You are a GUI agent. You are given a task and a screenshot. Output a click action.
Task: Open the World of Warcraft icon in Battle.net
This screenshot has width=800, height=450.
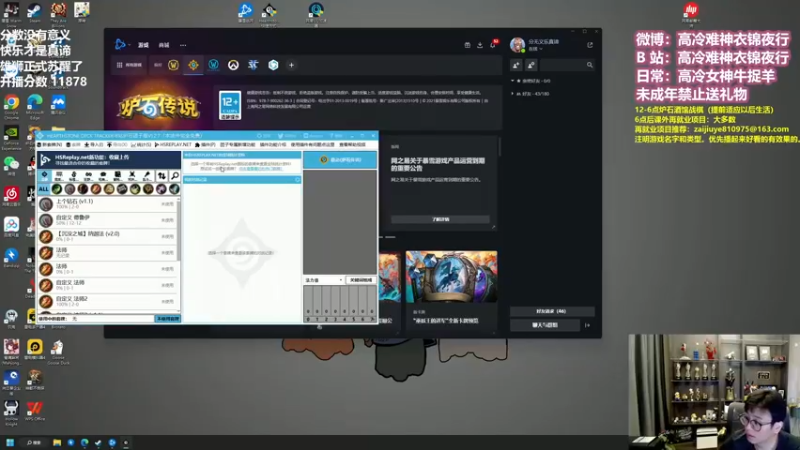point(173,65)
